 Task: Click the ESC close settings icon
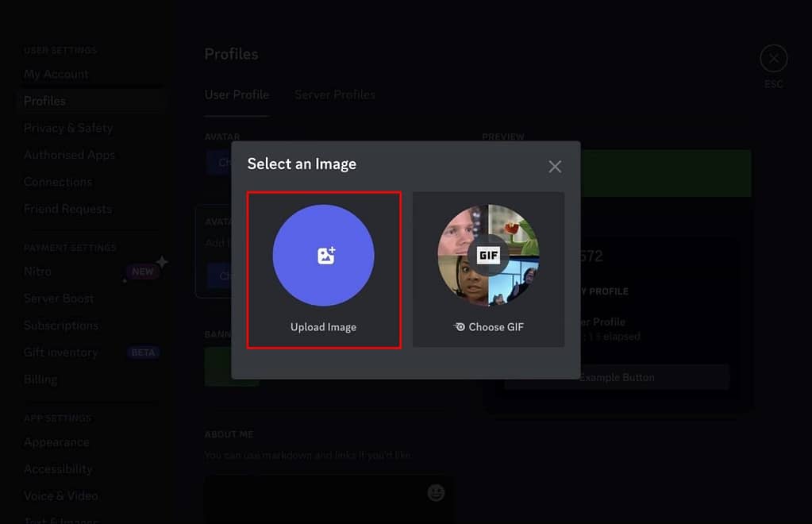point(774,59)
